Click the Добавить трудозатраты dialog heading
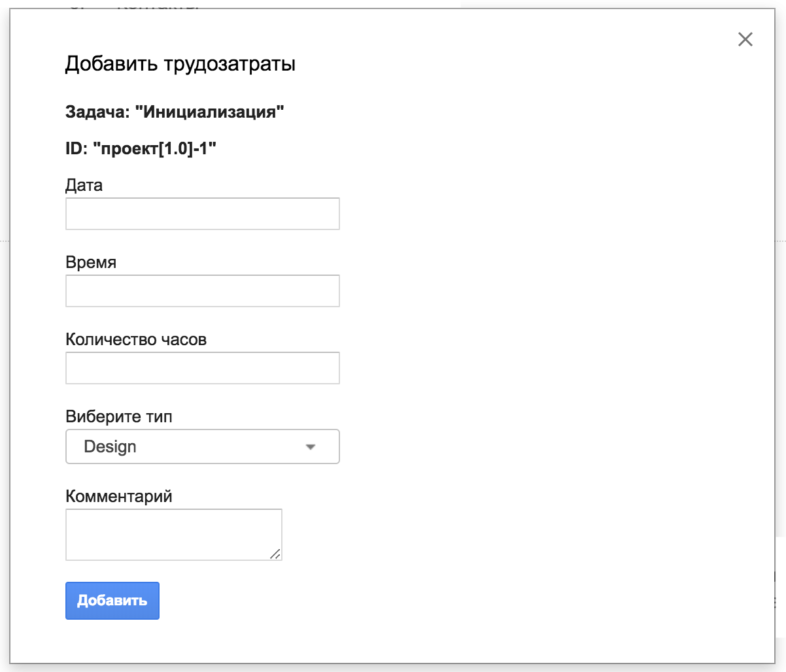786x672 pixels. click(x=180, y=64)
